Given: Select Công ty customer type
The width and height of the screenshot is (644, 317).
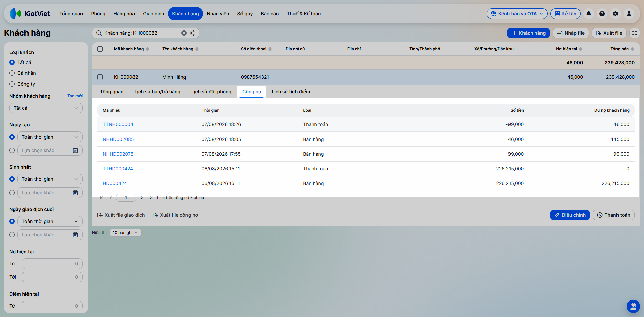Looking at the screenshot, I should point(12,84).
